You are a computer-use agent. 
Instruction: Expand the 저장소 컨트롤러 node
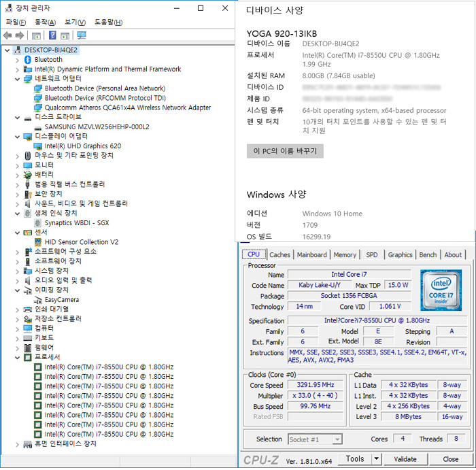pyautogui.click(x=17, y=320)
